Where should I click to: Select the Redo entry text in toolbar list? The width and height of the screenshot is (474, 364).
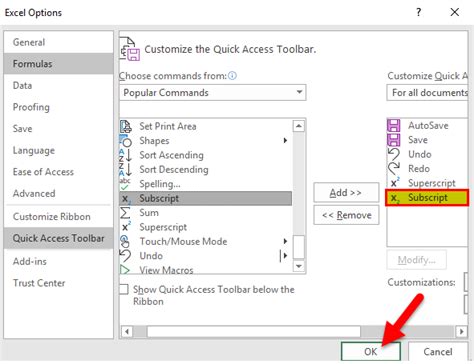pos(419,169)
